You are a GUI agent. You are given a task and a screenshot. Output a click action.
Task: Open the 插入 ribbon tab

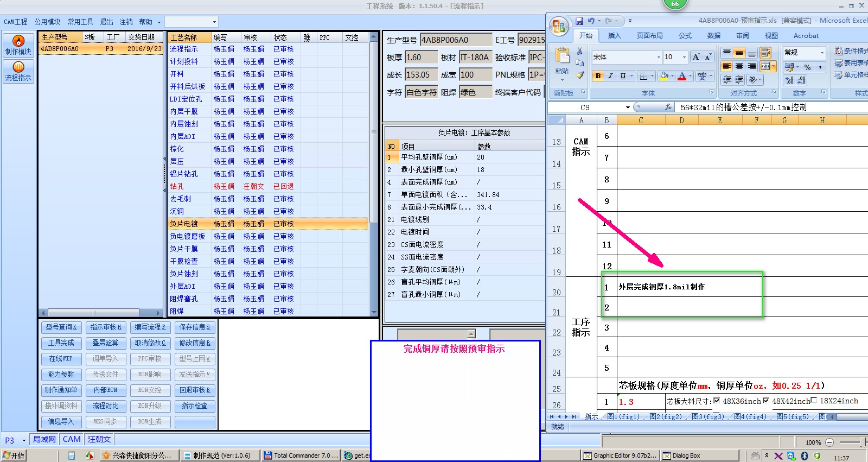pyautogui.click(x=614, y=36)
